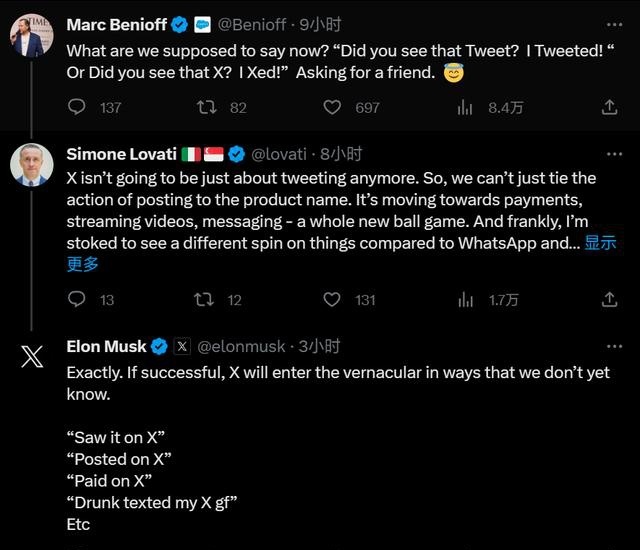Click Elon Musk's X logo avatar
This screenshot has width=640, height=550.
tap(32, 358)
